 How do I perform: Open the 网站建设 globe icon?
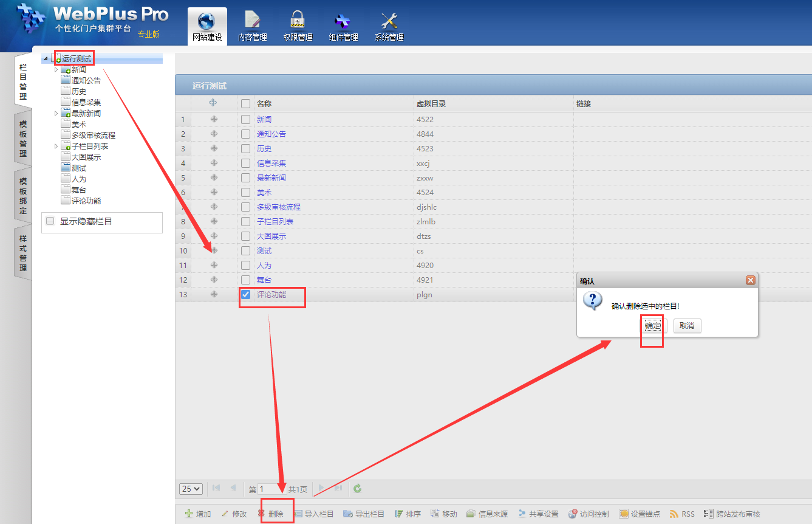tap(207, 22)
